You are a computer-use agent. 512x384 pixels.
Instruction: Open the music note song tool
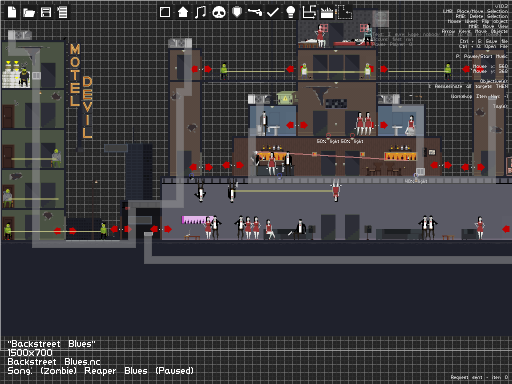click(x=200, y=12)
